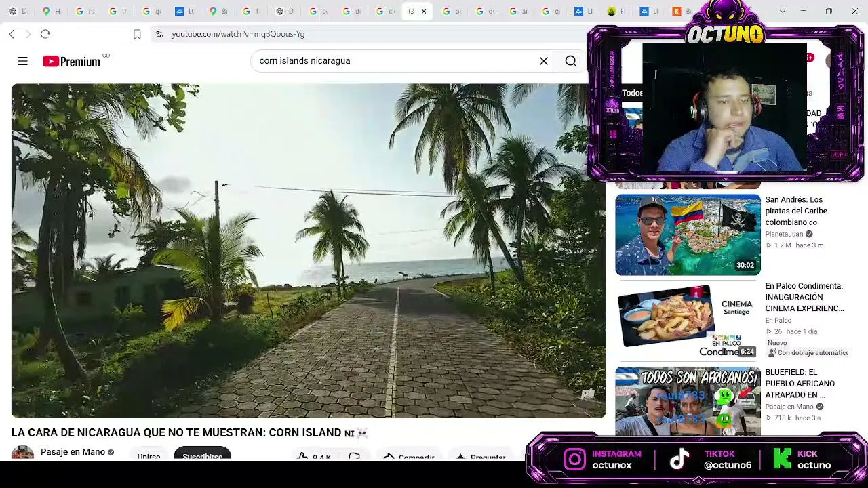Reload the current page
The image size is (868, 488).
tap(45, 34)
